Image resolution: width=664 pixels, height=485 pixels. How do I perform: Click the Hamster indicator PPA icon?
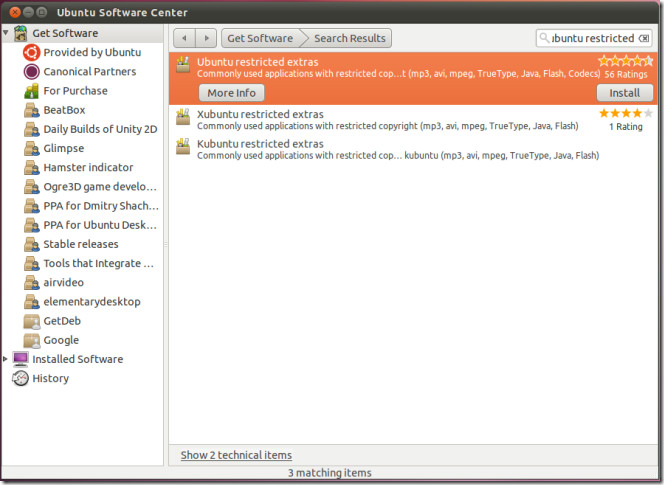(31, 168)
